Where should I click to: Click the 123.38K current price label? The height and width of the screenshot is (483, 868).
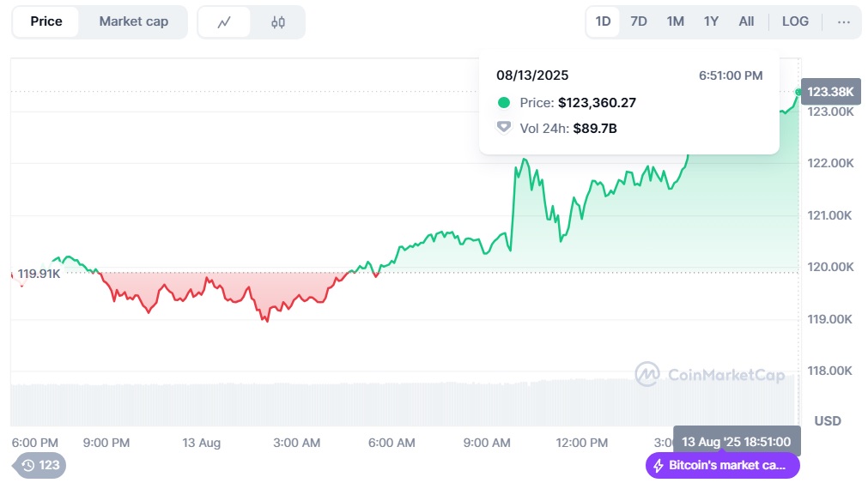pyautogui.click(x=830, y=92)
